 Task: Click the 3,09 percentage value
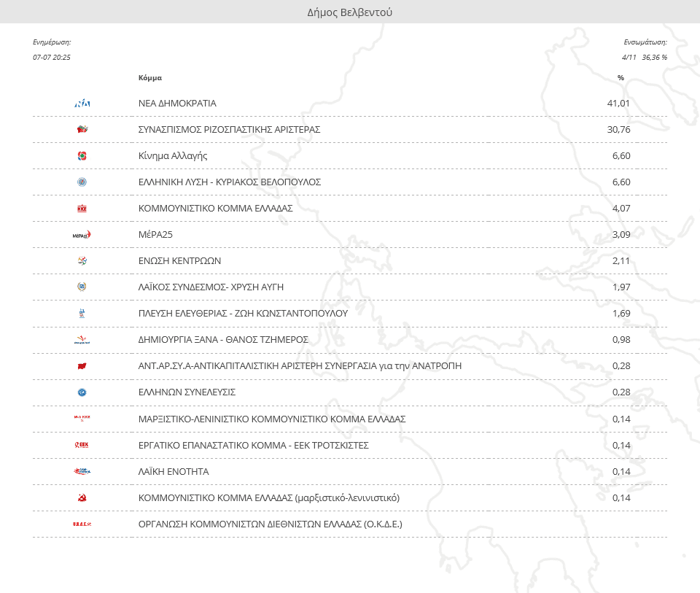click(x=621, y=235)
